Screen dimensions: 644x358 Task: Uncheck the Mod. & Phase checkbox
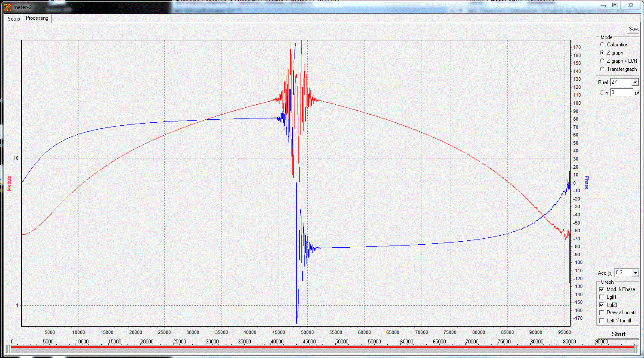[x=601, y=289]
